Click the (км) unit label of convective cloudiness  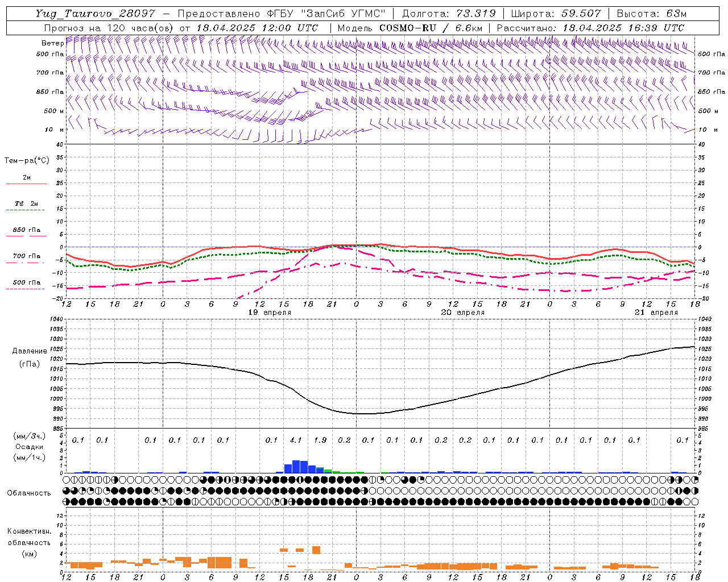29,554
